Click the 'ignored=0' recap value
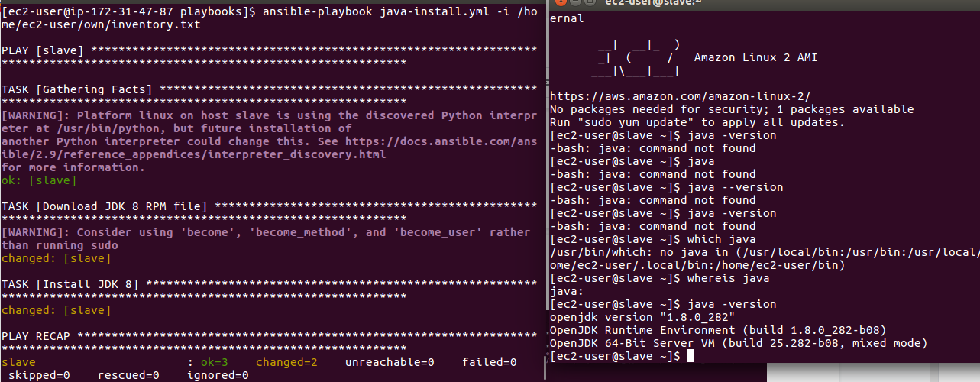This screenshot has height=382, width=980. pos(218,375)
